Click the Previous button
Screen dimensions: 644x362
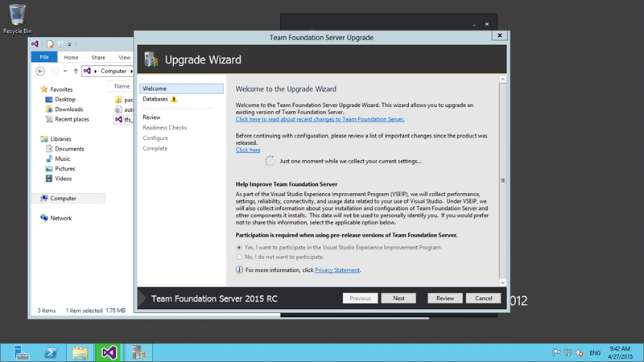click(360, 298)
